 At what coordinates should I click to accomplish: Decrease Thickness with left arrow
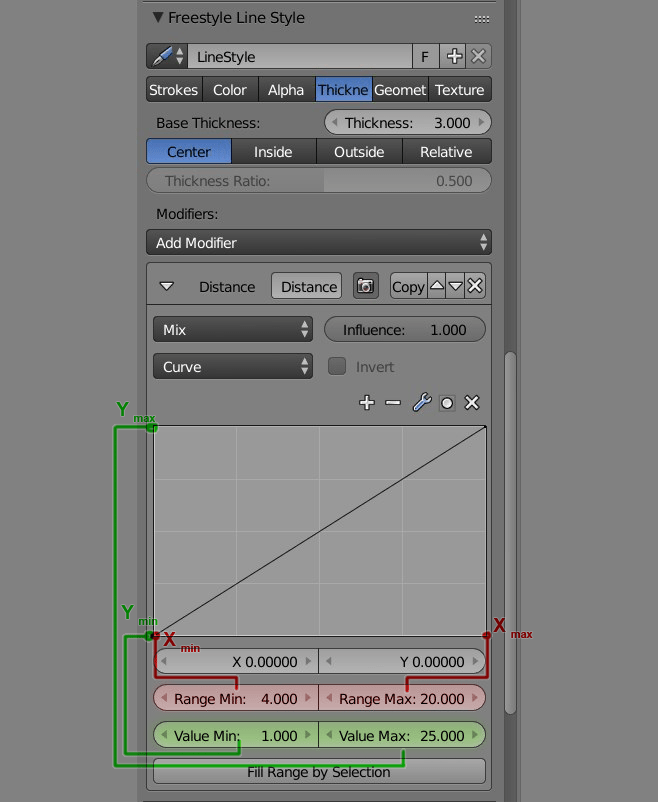(335, 123)
